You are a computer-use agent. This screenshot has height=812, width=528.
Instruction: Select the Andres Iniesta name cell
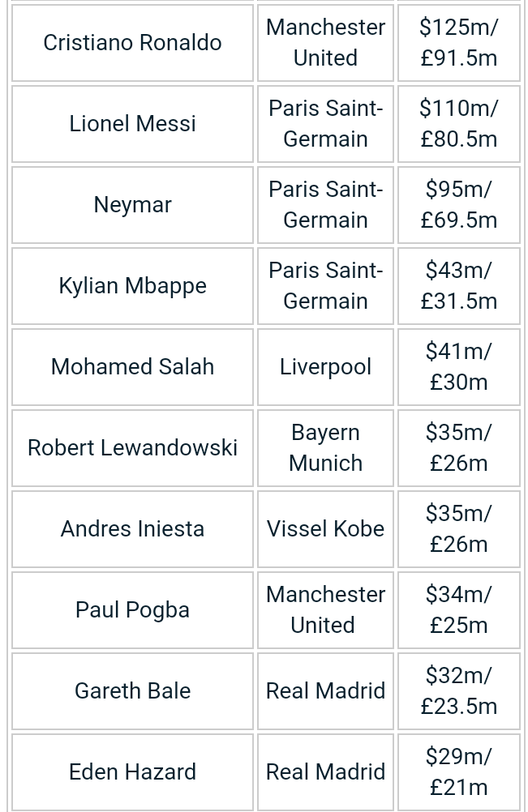(133, 528)
